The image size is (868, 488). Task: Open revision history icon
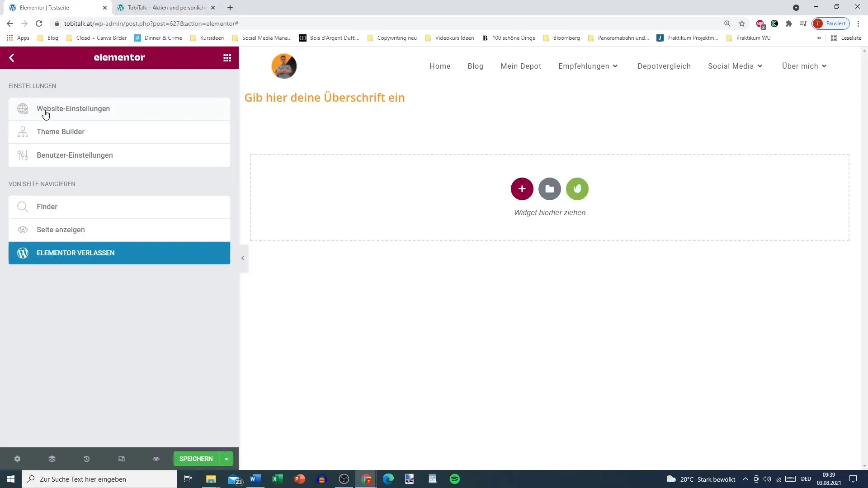click(86, 459)
